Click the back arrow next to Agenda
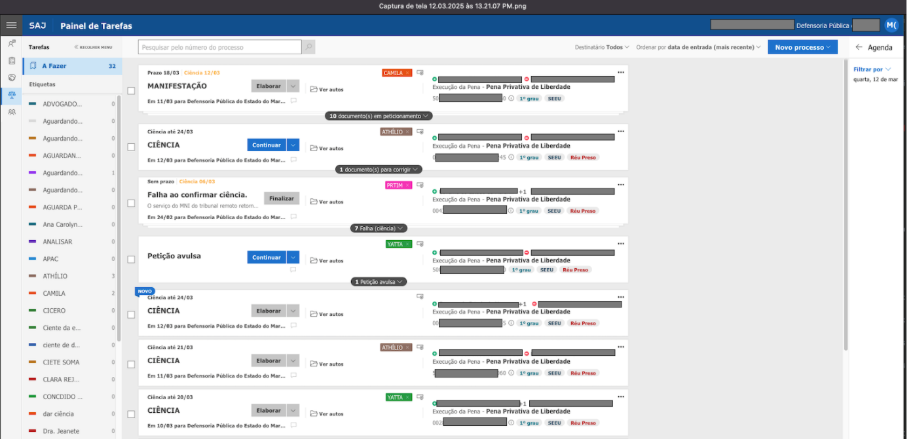The image size is (907, 439). 859,47
